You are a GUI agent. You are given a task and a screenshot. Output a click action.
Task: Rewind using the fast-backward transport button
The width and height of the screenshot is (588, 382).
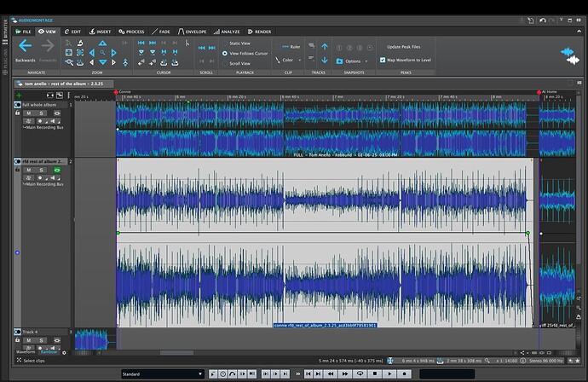pos(331,373)
